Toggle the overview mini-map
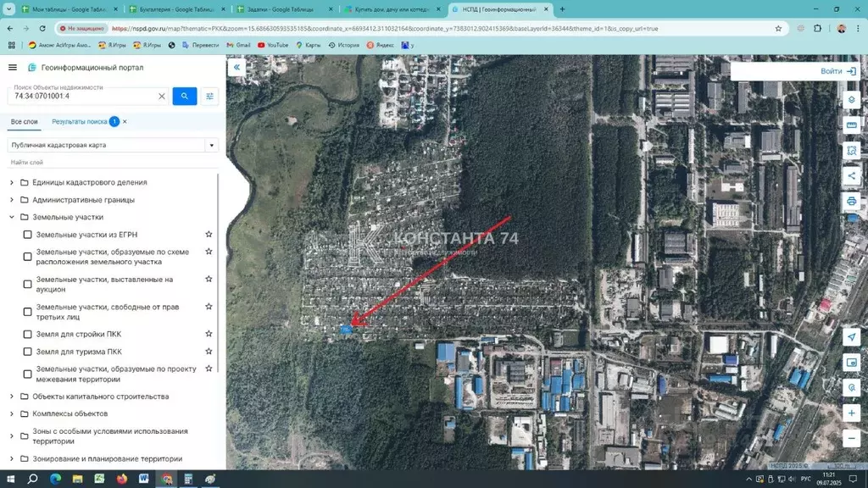The image size is (868, 488). coord(851,363)
